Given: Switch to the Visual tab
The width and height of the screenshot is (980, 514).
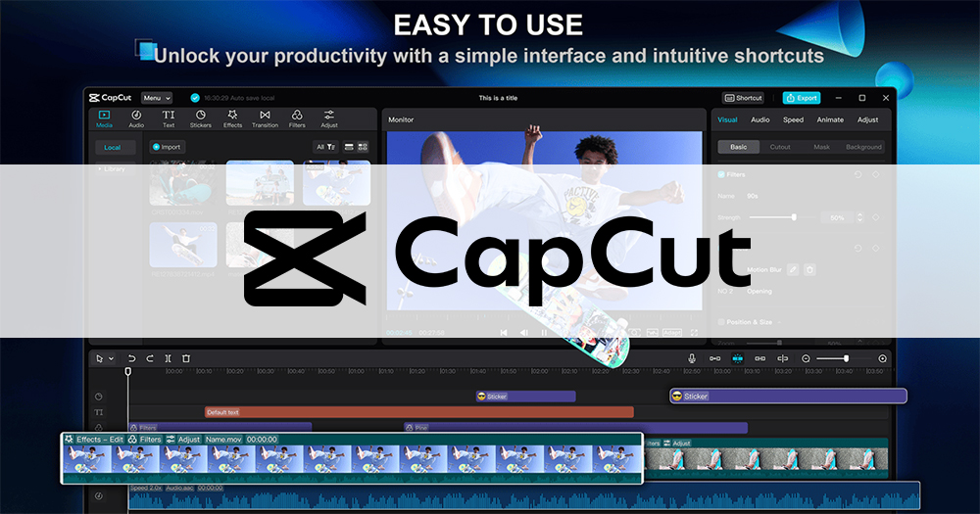Looking at the screenshot, I should pyautogui.click(x=727, y=119).
